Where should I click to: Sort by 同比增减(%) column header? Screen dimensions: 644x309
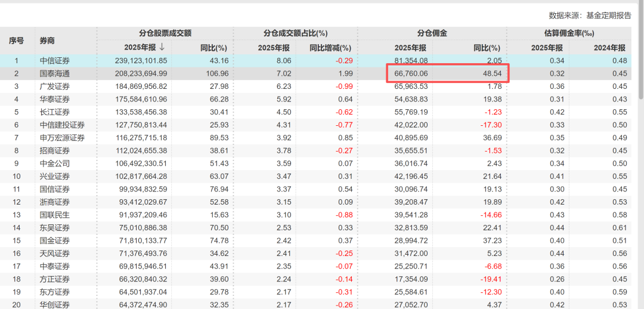330,47
